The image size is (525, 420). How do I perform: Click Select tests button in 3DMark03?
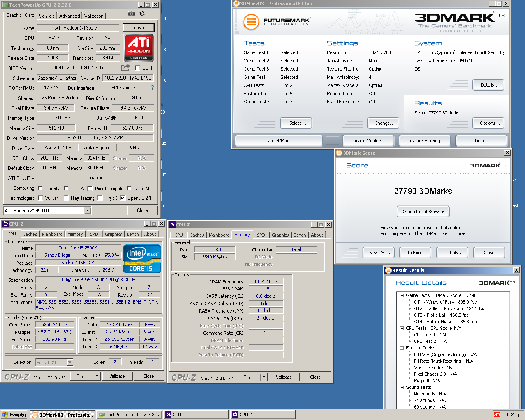point(296,123)
